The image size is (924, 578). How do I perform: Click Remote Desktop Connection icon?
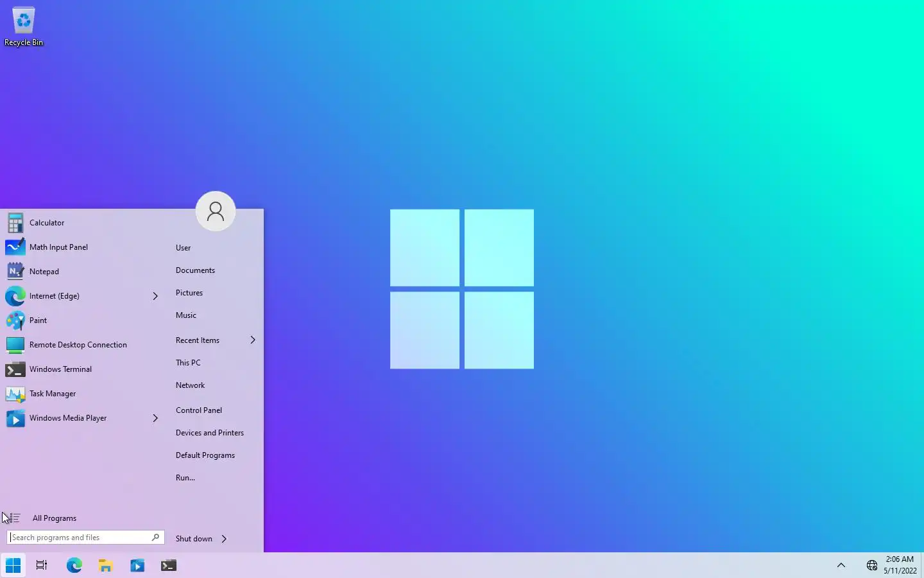(15, 345)
